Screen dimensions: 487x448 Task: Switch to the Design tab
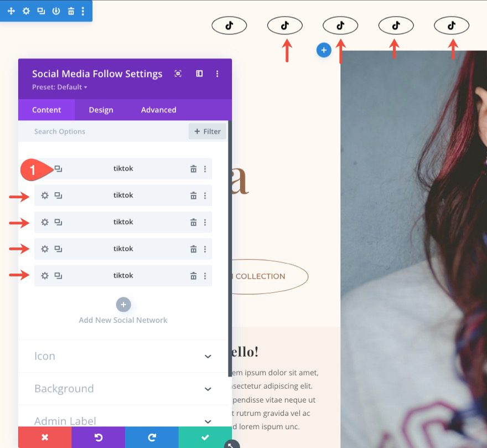tap(101, 110)
